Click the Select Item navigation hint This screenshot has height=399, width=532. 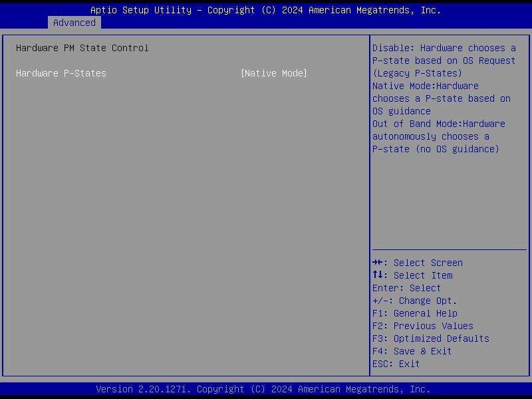[412, 275]
